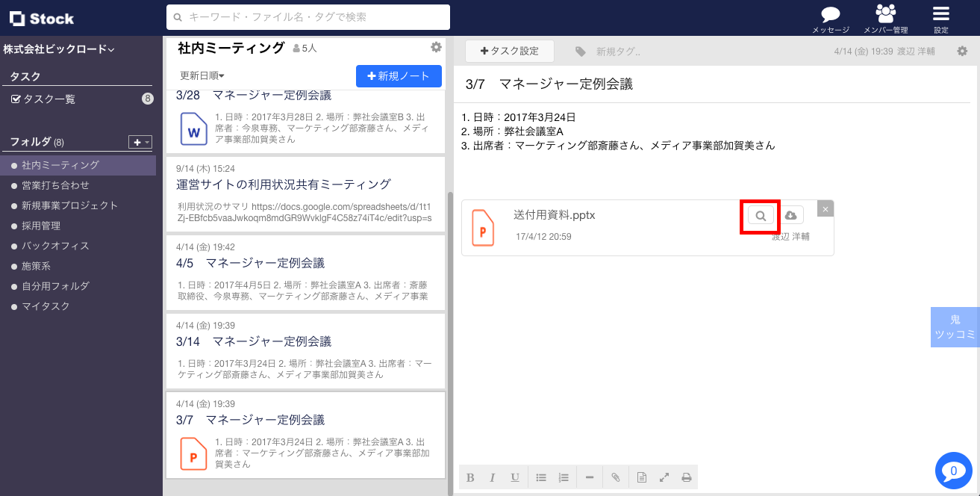Toggle underline formatting in the editor
The height and width of the screenshot is (496, 980).
point(515,477)
